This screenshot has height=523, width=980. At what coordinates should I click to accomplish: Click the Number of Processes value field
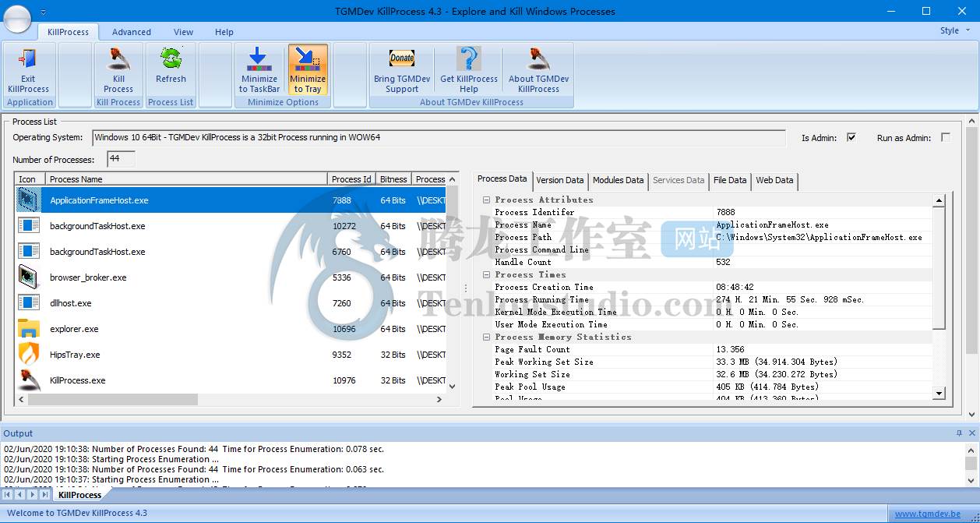pos(121,159)
